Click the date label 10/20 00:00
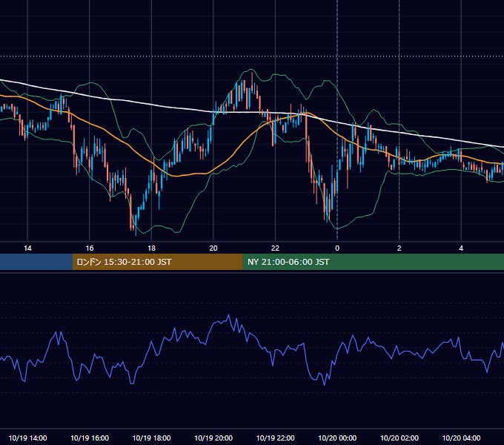Viewport: 504px width, 445px height. (x=337, y=438)
